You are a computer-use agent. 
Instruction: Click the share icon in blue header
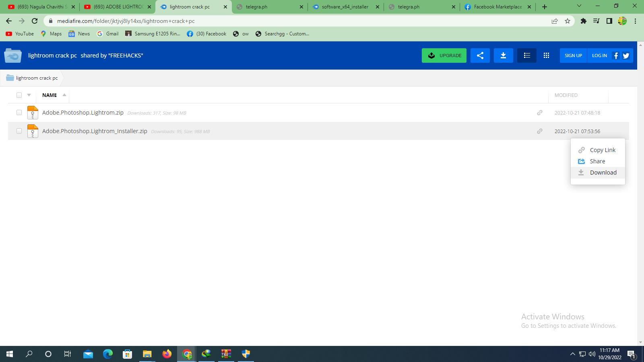click(x=480, y=56)
